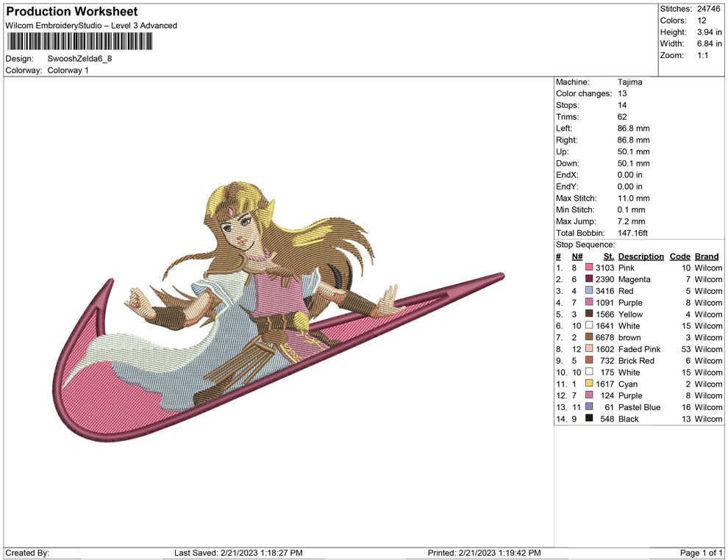The height and width of the screenshot is (560, 728).
Task: Click the Zelda swoosh embroidery design preview
Action: 278,311
